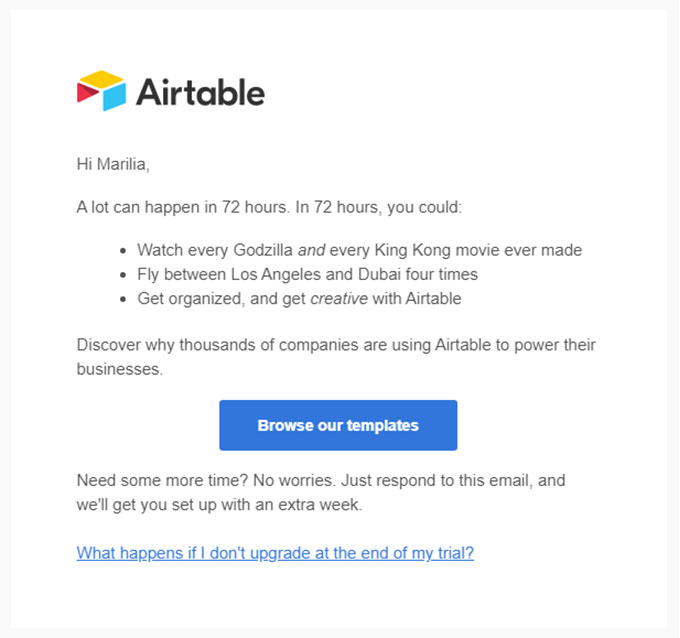Click the bullet dot before "Watch every Godzilla"
This screenshot has height=638, width=680.
point(124,251)
